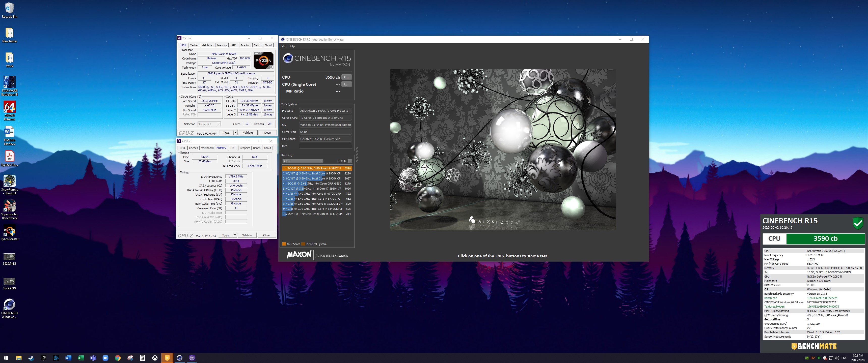Select ranking row 1 AMD Ryzen 9 3900X
Screen dimensions: 868x363
(317, 168)
